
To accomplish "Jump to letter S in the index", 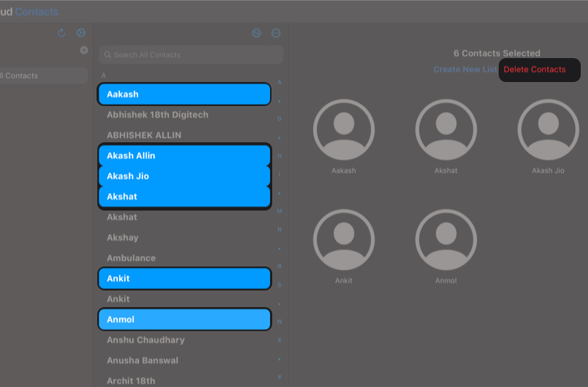I will [279, 285].
